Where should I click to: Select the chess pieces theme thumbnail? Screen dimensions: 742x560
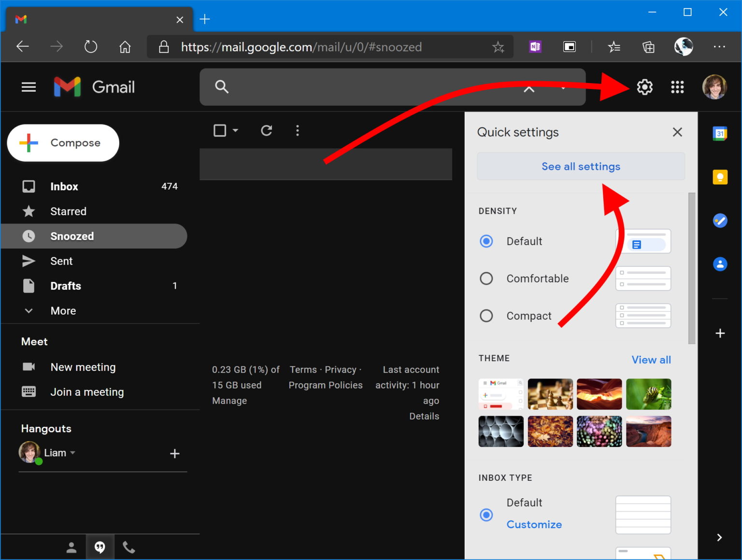[550, 394]
